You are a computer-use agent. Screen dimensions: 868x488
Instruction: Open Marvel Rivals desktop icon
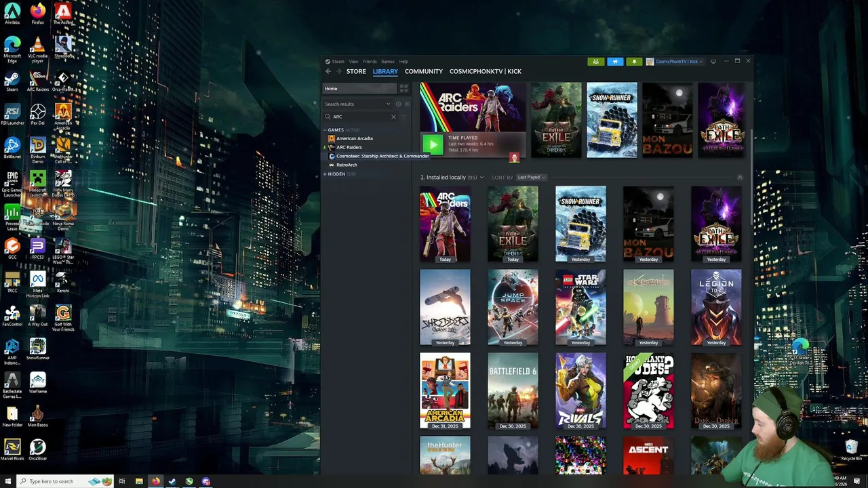(12, 450)
